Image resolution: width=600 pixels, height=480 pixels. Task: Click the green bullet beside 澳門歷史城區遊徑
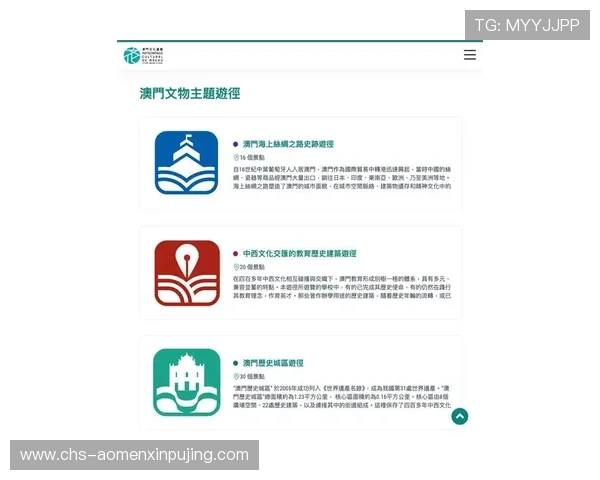click(x=236, y=363)
